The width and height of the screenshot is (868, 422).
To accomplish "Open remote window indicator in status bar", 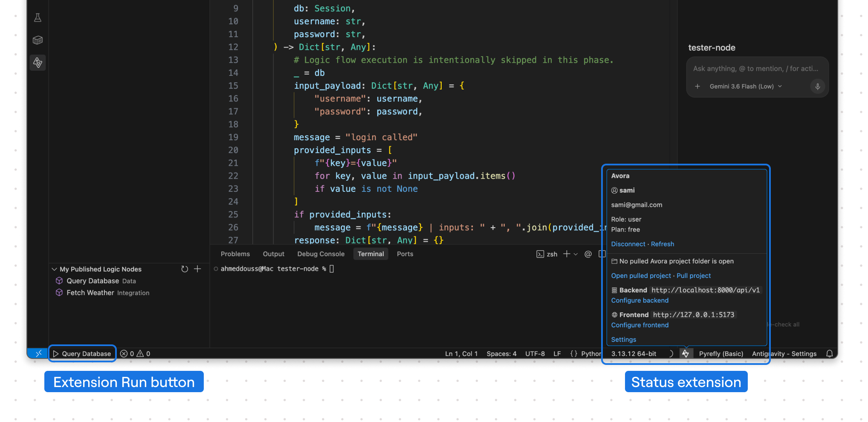I will click(38, 353).
